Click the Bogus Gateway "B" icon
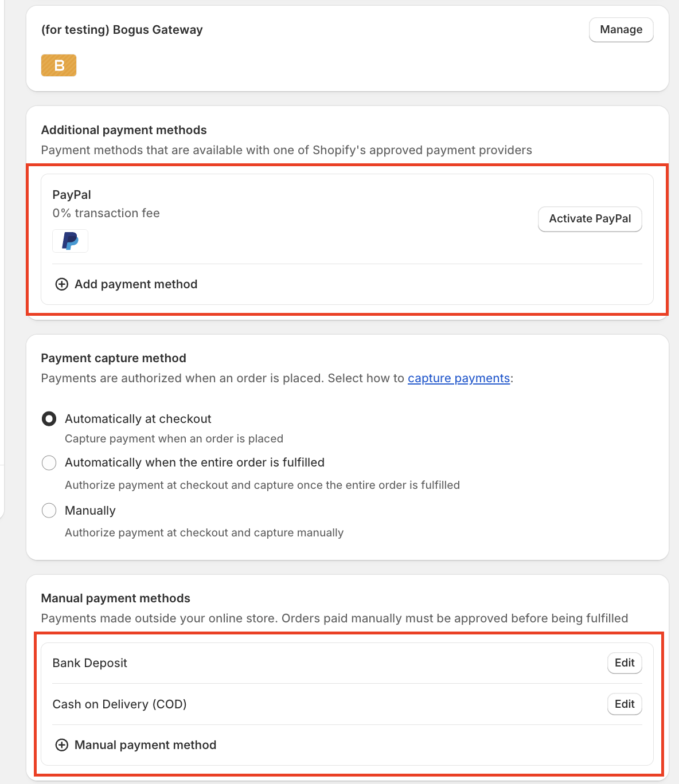679x784 pixels. pos(58,65)
